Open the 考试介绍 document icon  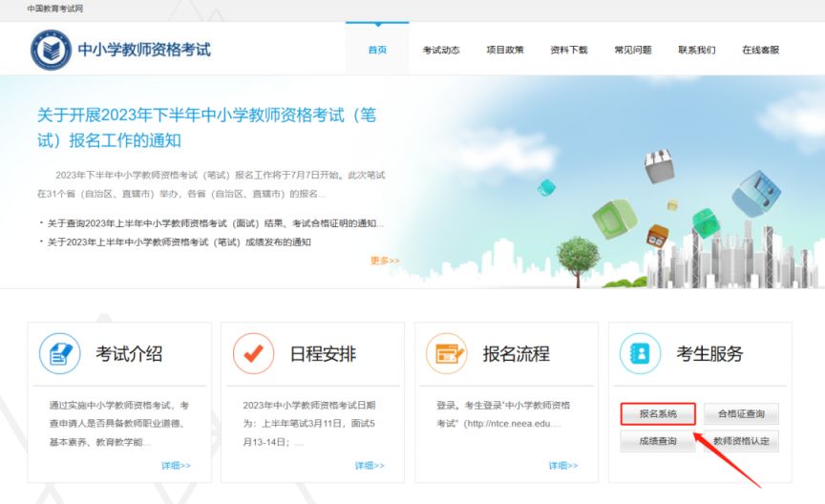coord(60,353)
